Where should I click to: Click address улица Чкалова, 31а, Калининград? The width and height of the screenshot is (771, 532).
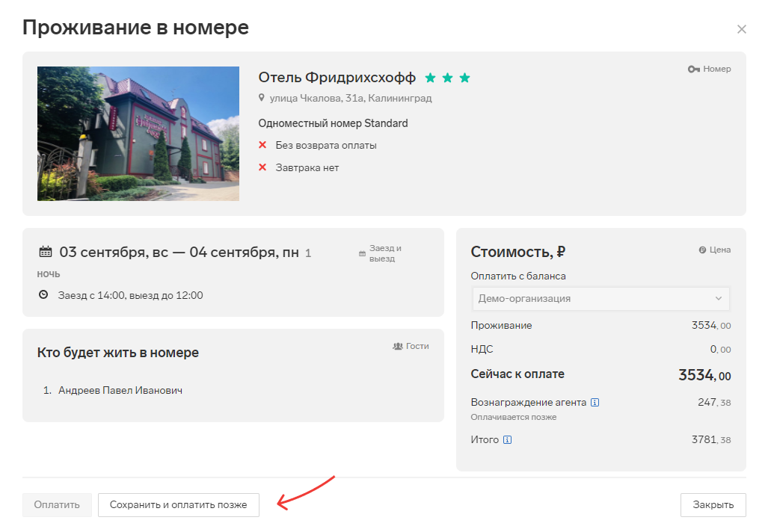click(x=351, y=98)
